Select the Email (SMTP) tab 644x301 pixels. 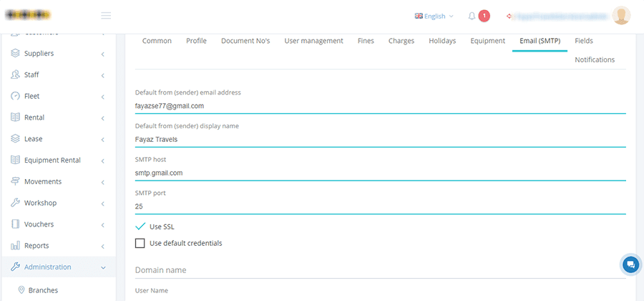540,41
